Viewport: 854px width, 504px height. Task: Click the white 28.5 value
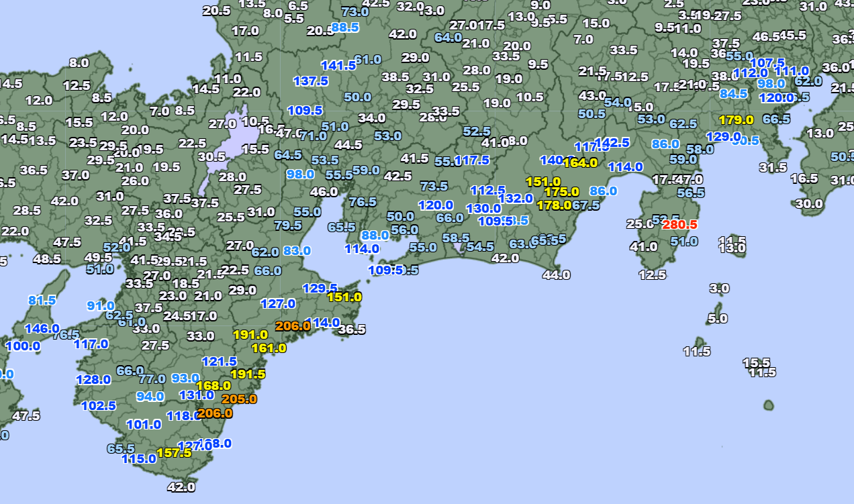(26, 210)
